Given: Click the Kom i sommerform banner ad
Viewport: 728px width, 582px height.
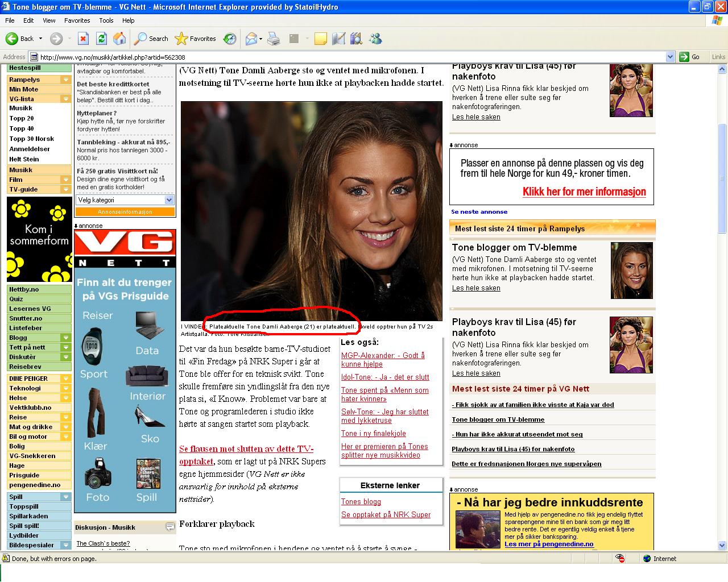Looking at the screenshot, I should 39,239.
